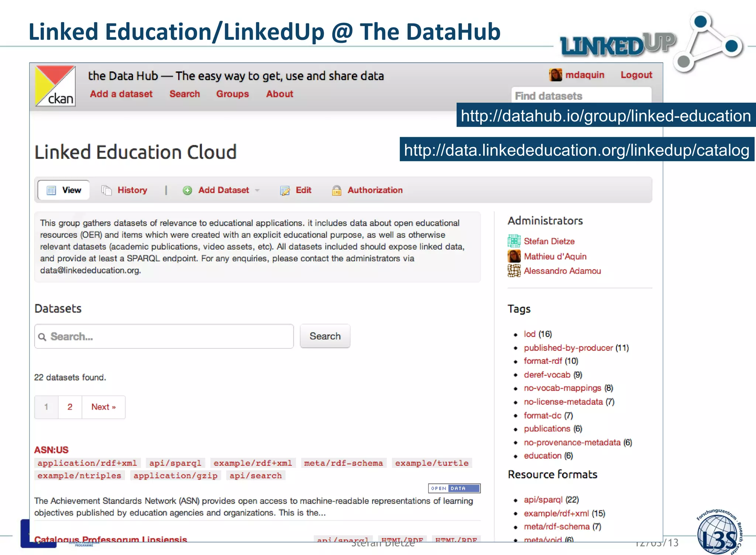Expand the Add Dataset dropdown arrow
This screenshot has width=756, height=555.
(x=257, y=190)
